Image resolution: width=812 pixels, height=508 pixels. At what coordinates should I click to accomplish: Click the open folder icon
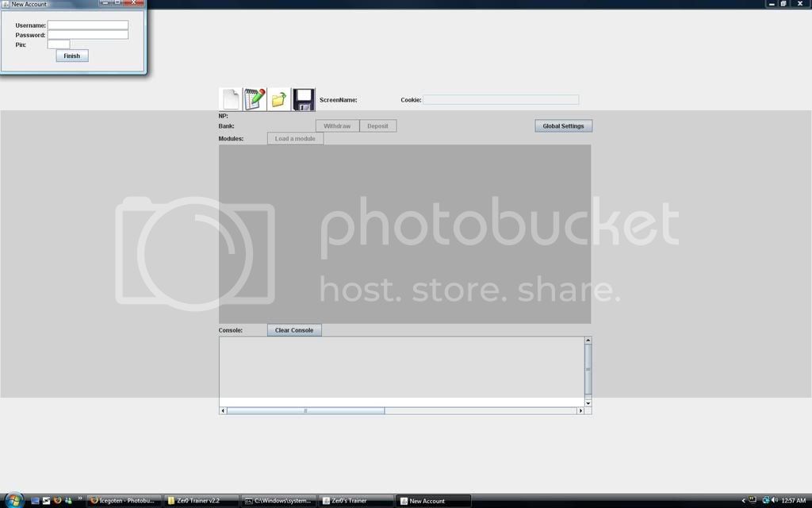tap(279, 99)
